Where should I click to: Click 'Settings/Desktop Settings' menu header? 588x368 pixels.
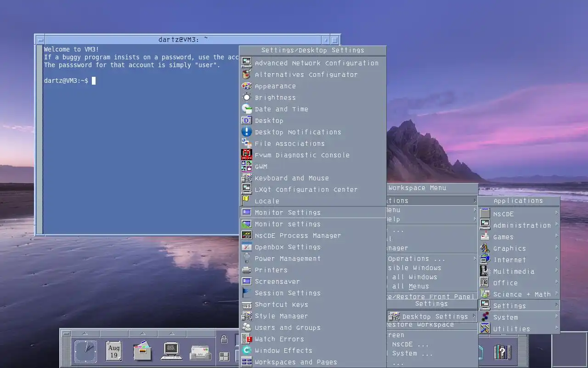point(313,50)
